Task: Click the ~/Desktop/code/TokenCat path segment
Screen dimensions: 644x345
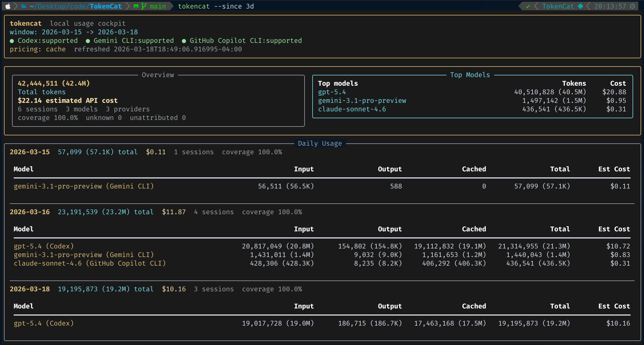Action: point(76,6)
